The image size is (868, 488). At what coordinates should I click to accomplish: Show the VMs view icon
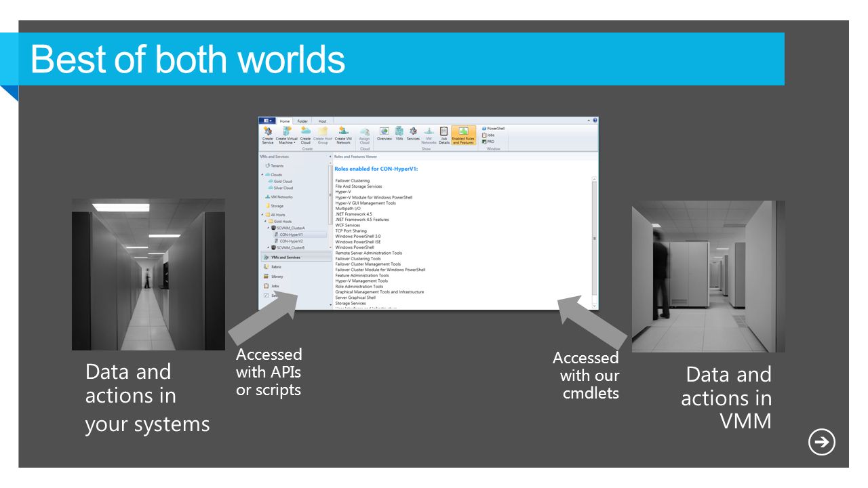tap(399, 133)
